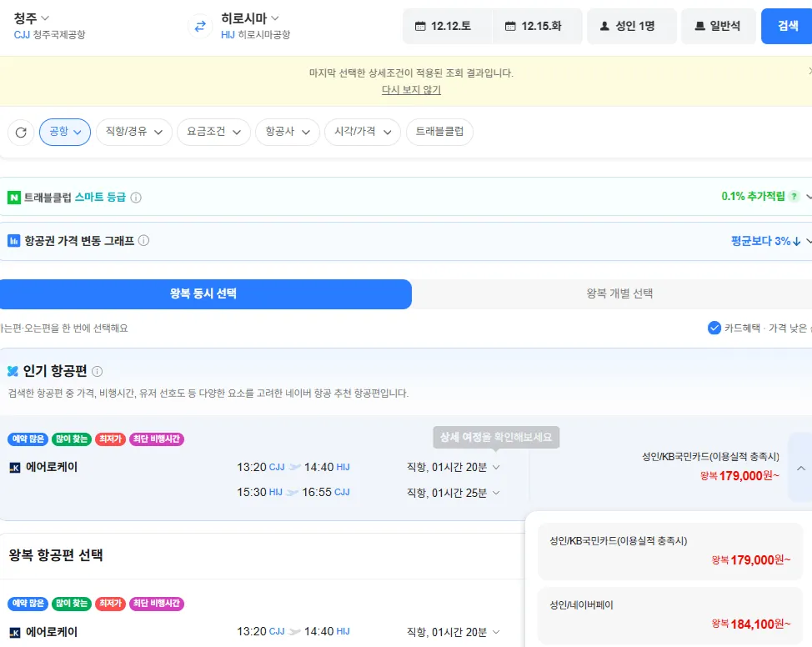812x647 pixels.
Task: Click 왕복 179,000원 price in popular flight card
Action: 739,475
